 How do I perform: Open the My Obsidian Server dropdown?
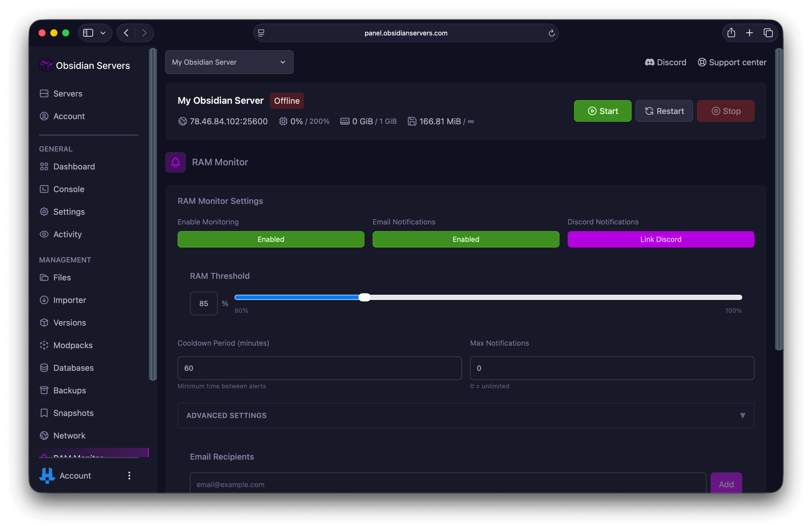point(229,62)
